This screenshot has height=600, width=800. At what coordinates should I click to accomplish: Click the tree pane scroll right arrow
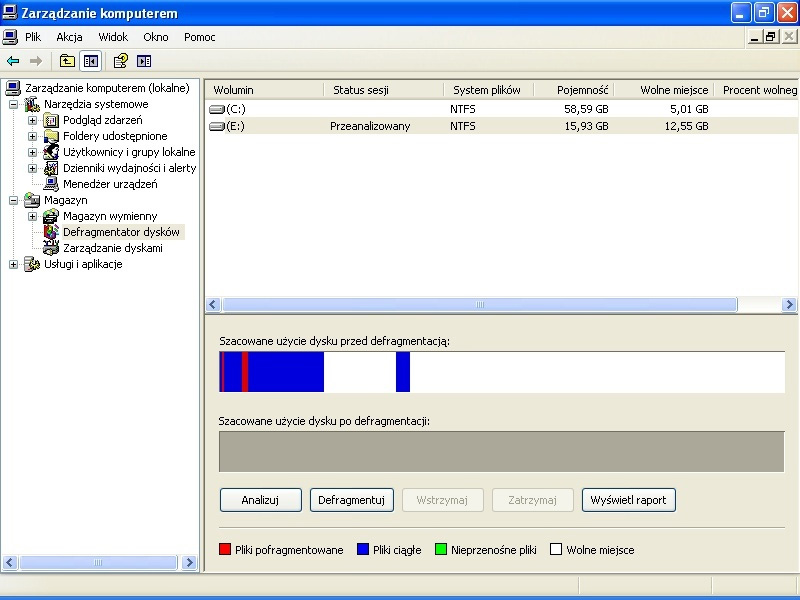click(x=189, y=562)
